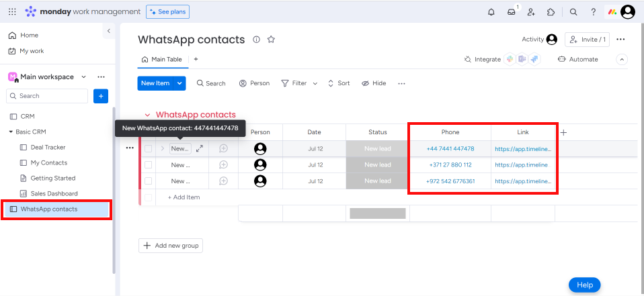This screenshot has height=296, width=644.
Task: Expand Main workspace selector chevron
Action: [84, 77]
